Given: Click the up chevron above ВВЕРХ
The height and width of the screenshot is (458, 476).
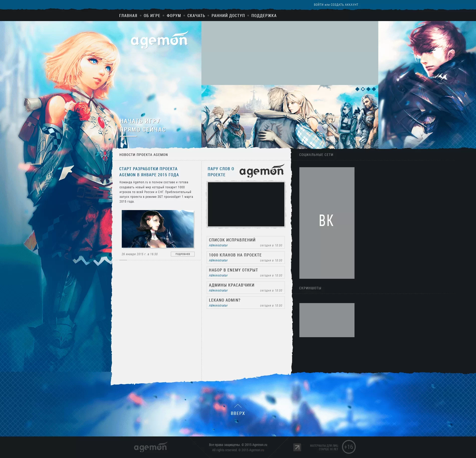Looking at the screenshot, I should click(x=238, y=406).
